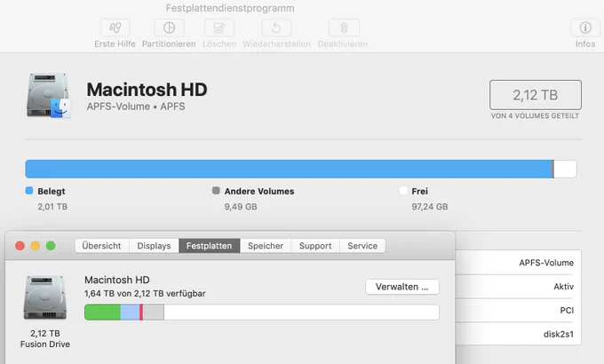Viewport: 604px width, 364px height.
Task: Click '1,64 TB von 2,12 TB verfügbar'
Action: tap(145, 294)
